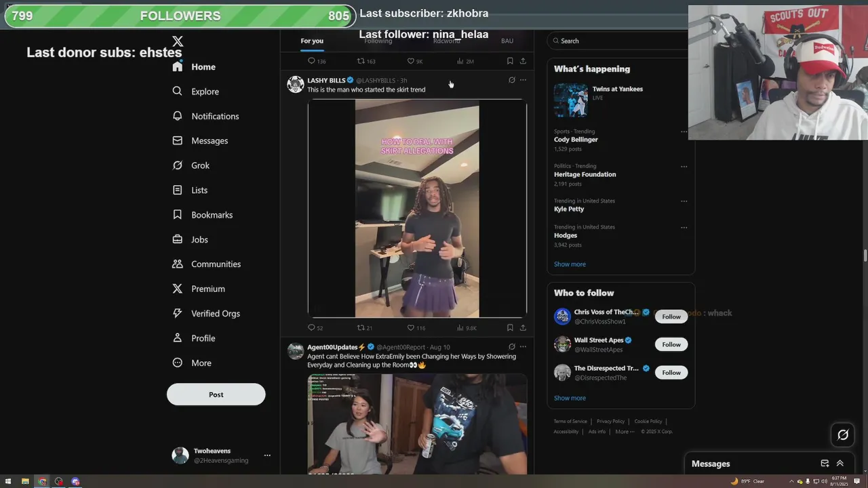Viewport: 868px width, 488px height.
Task: Open Premium in the sidebar
Action: pyautogui.click(x=198, y=289)
